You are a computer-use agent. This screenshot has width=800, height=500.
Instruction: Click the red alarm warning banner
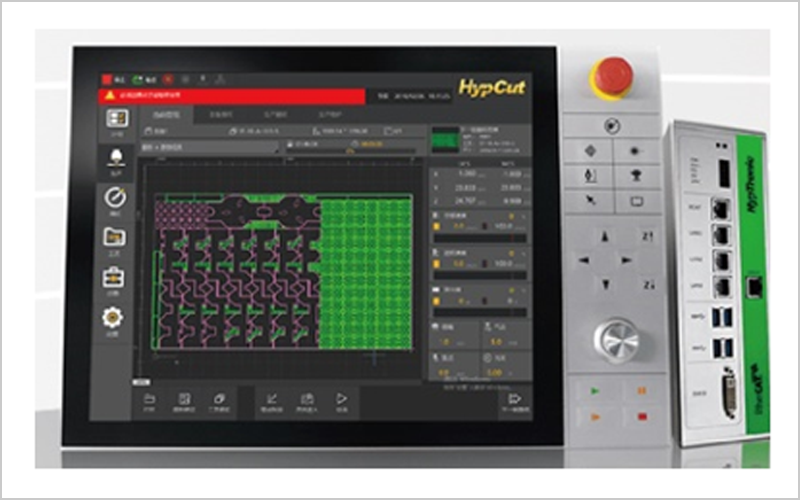(232, 96)
